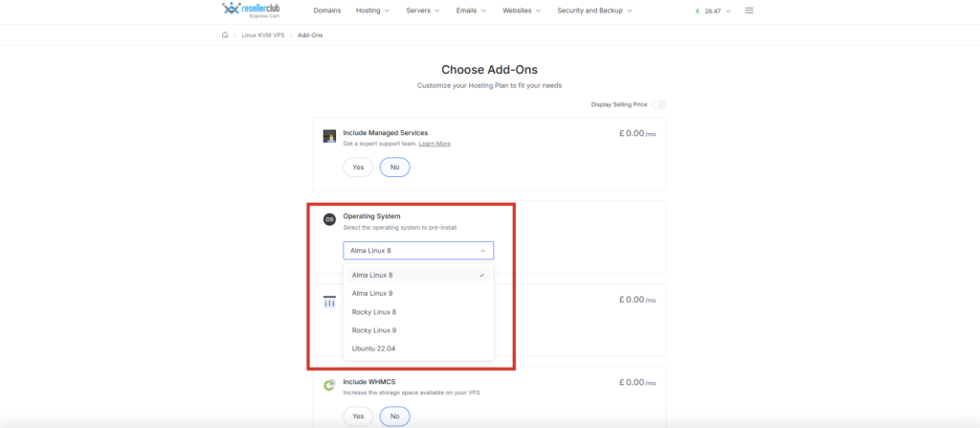Select Yes for Include WHMCS
Viewport: 980px width, 428px height.
coord(358,417)
